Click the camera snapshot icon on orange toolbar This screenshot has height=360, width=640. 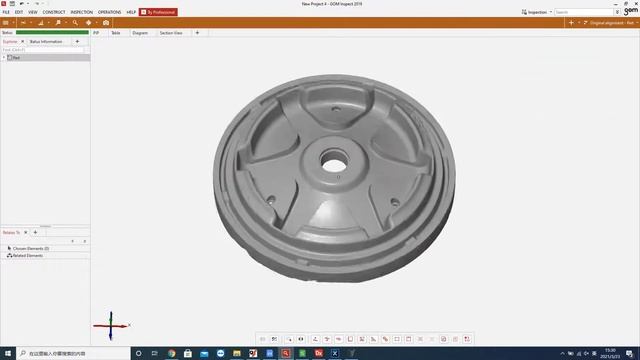coord(106,23)
